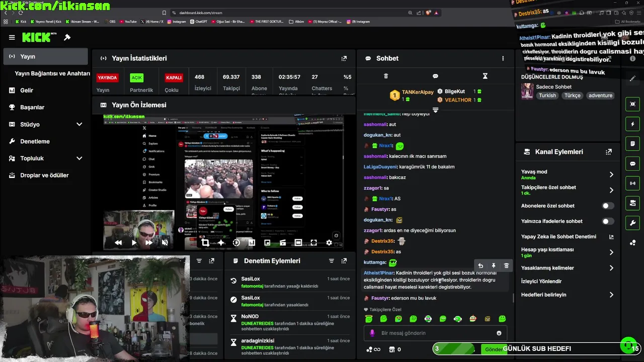Toggle Yalnızca ifadelerle sohbet switch
Screen dimensions: 644x362
[x=608, y=221]
